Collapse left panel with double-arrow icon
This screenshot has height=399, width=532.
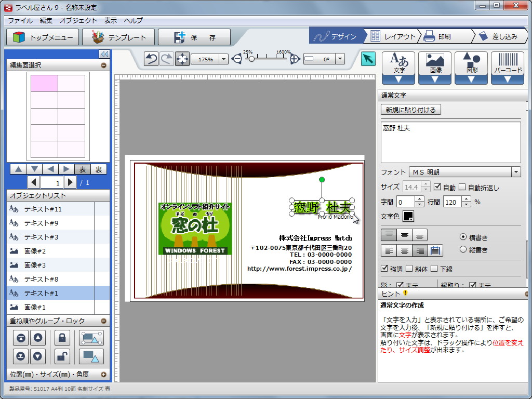click(104, 54)
